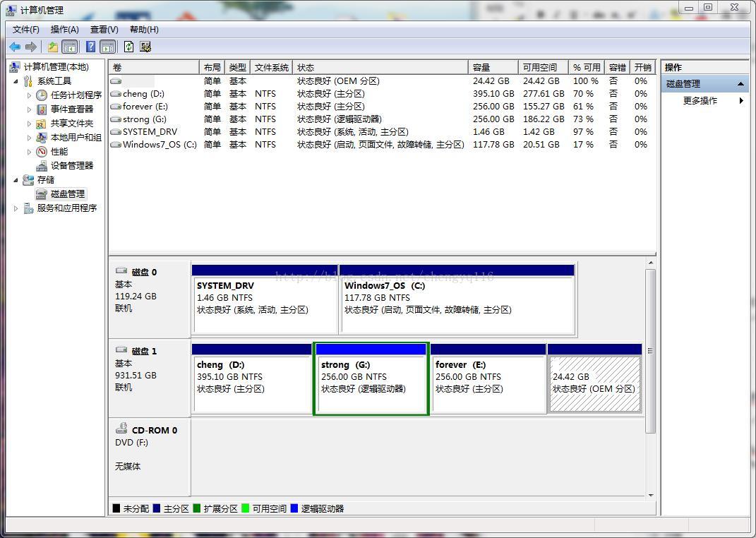The height and width of the screenshot is (538, 756).
Task: Click the disk view scrollbar up arrow
Action: (x=651, y=263)
